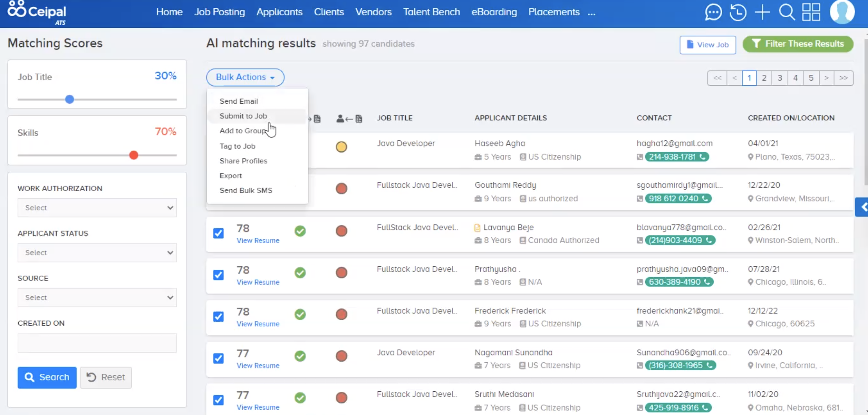Screen dimensions: 868x415
Task: Uncheck Frederick Frederick's row checkbox
Action: (218, 317)
